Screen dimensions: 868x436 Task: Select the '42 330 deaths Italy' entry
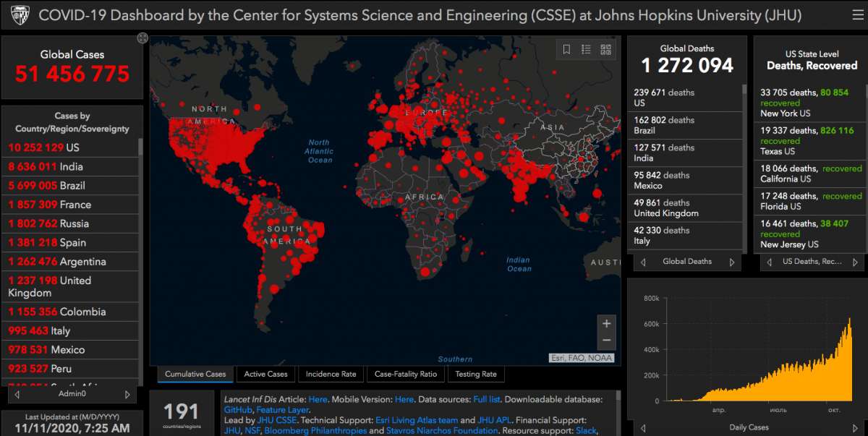pos(685,235)
